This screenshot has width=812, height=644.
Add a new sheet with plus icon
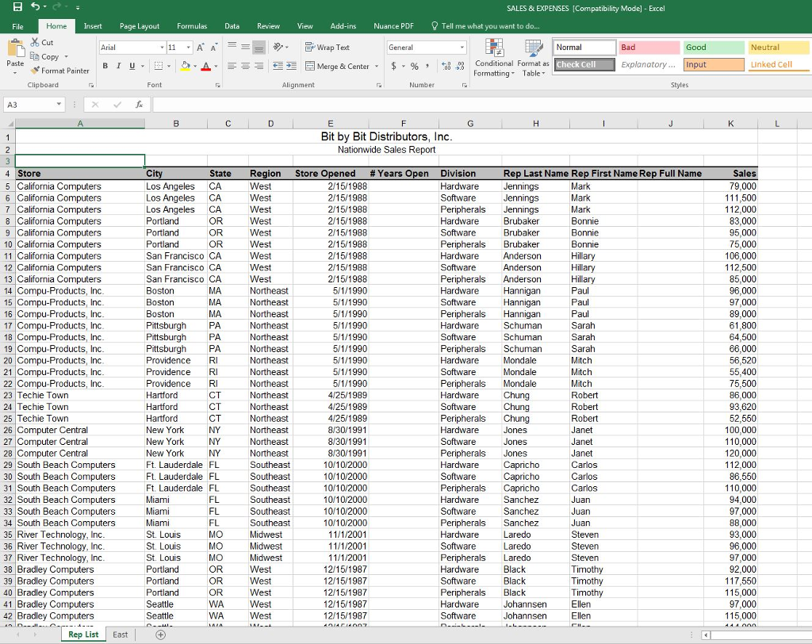coord(161,634)
